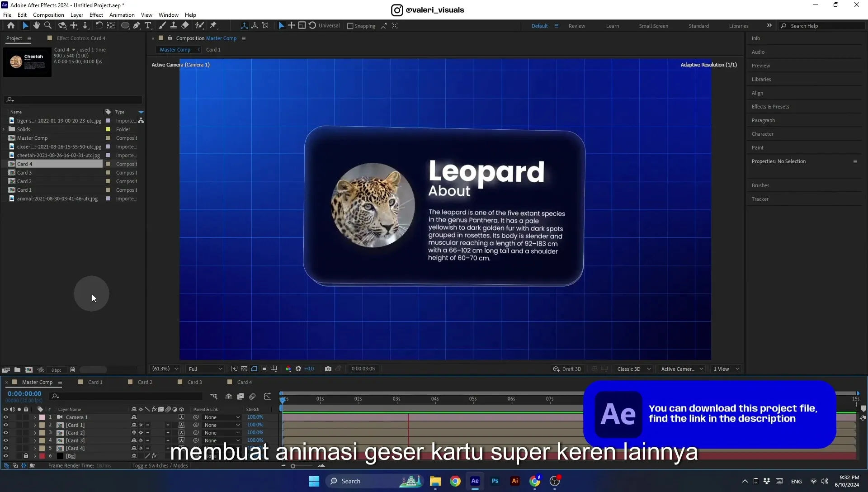Hide the Camera 1 layer
The width and height of the screenshot is (868, 492).
(x=6, y=417)
